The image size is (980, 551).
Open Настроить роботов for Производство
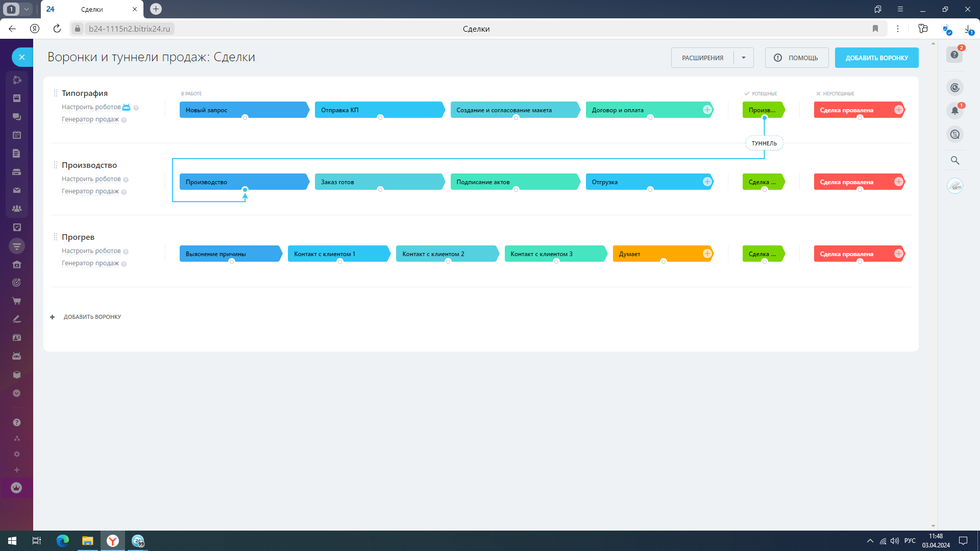[91, 179]
